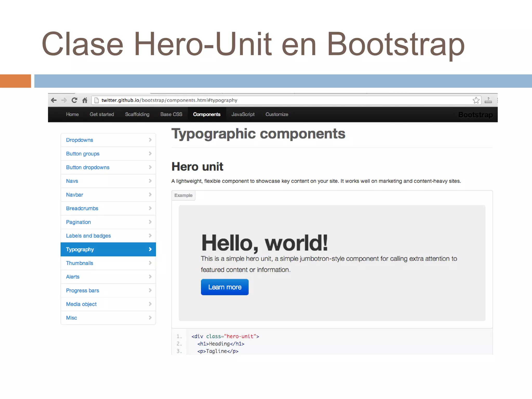Click the Typographic components heading
This screenshot has width=532, height=399.
(258, 134)
